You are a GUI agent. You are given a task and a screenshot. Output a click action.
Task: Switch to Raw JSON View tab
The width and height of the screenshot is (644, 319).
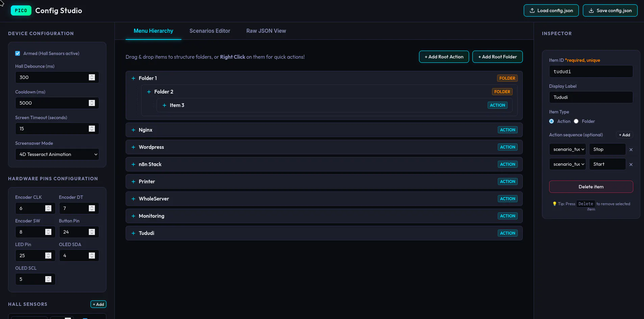(266, 31)
